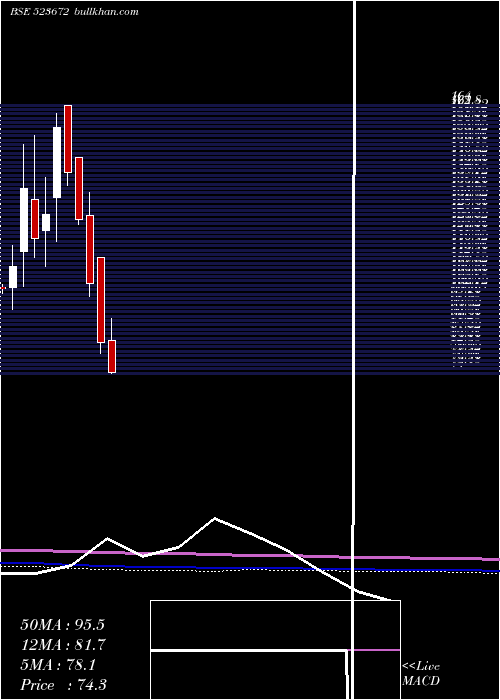The height and width of the screenshot is (700, 500).
Task: Click the <<Live MACD label
Action: pos(421,674)
